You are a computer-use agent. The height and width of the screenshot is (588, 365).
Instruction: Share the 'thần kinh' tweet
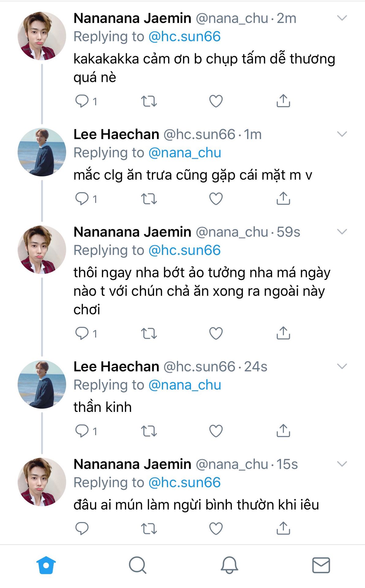(x=283, y=431)
